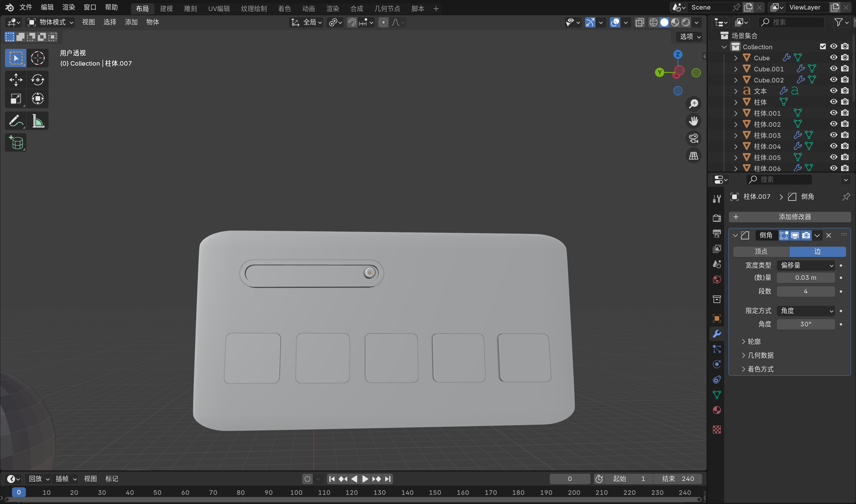
Task: Select 顶点 bevel affect mode
Action: pyautogui.click(x=761, y=252)
